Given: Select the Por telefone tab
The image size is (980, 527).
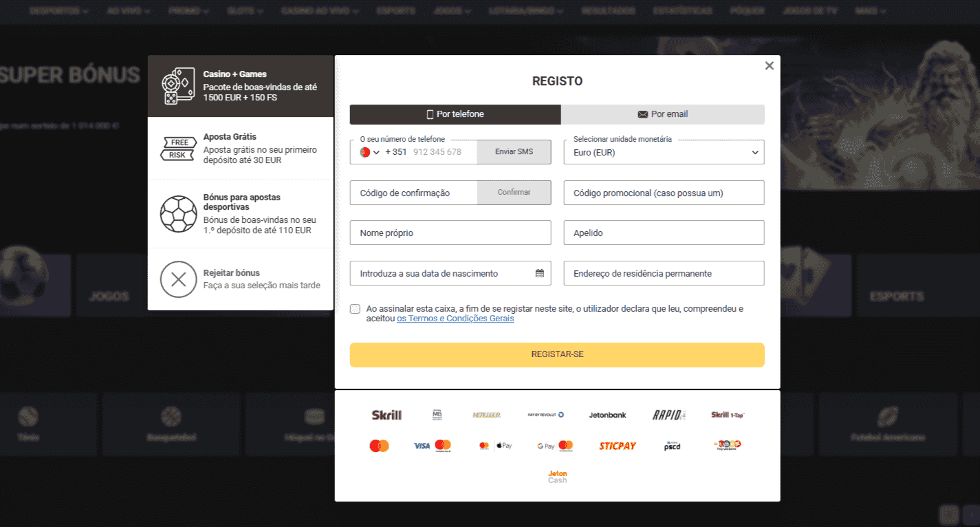Looking at the screenshot, I should click(x=455, y=114).
